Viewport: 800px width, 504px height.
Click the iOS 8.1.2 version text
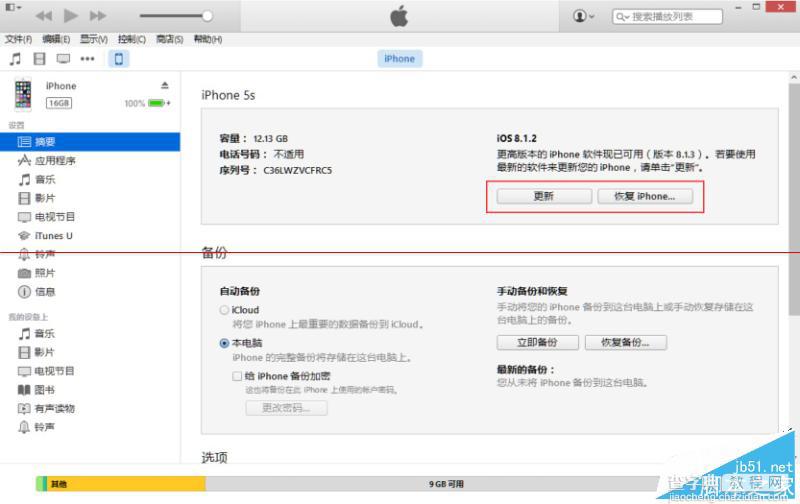pos(516,138)
